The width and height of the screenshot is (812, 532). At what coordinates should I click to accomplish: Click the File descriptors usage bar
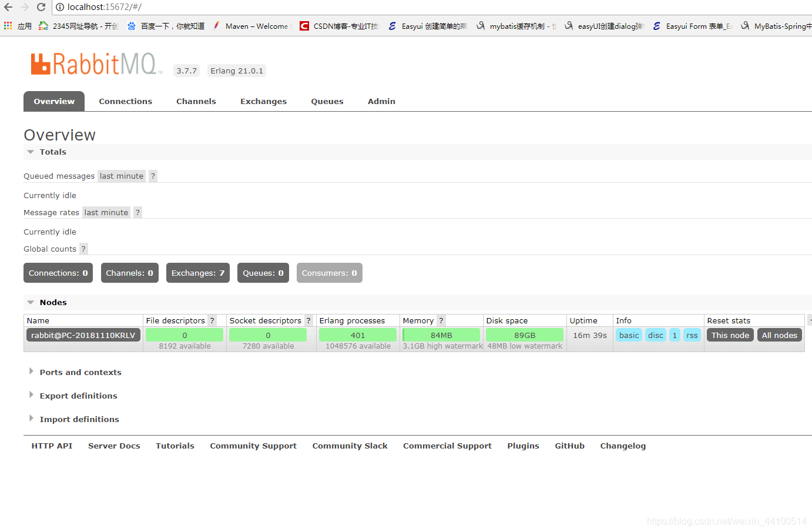coord(184,335)
